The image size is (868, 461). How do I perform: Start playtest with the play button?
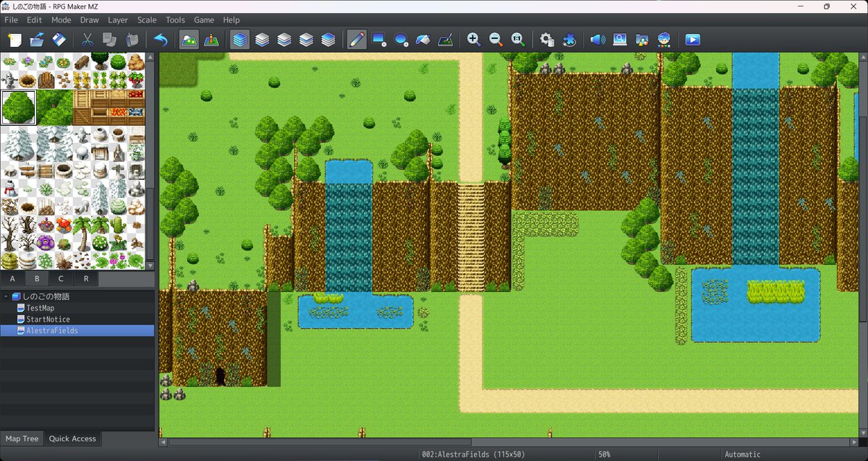693,40
